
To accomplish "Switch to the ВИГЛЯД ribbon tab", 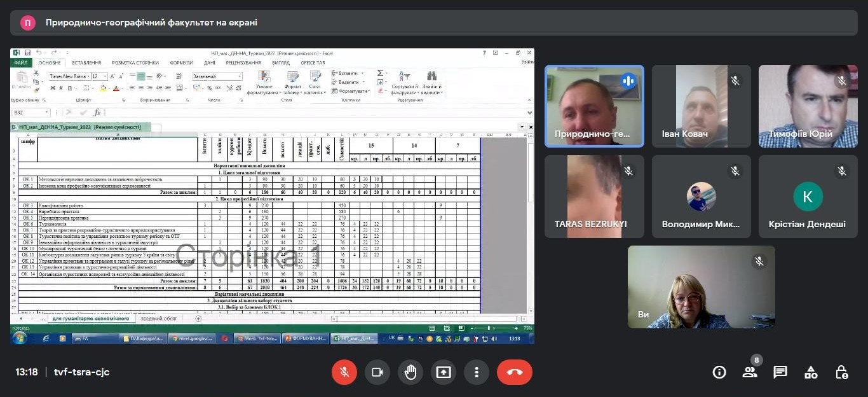I will tap(281, 63).
